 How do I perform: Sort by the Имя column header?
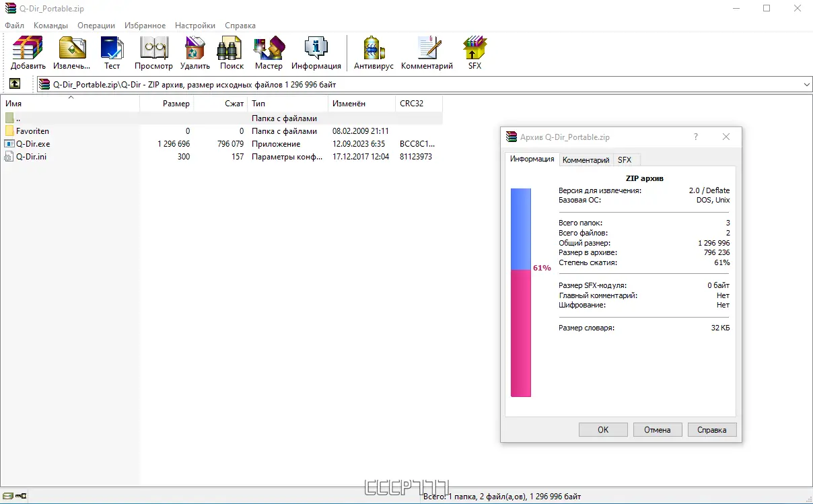click(70, 104)
